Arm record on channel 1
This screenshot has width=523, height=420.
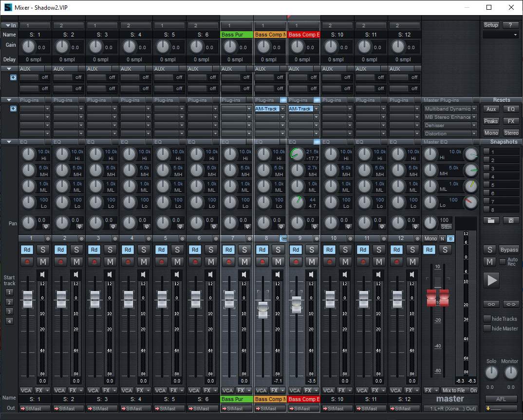pos(27,262)
